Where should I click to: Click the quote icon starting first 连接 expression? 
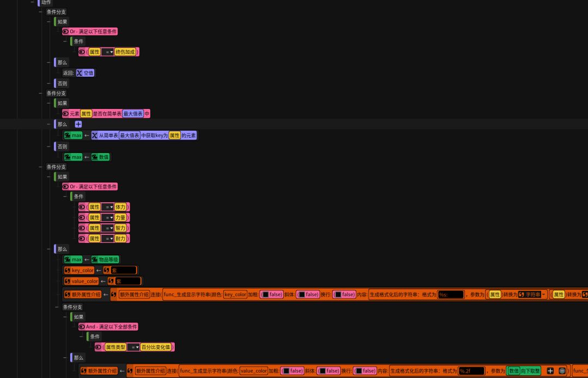pos(114,295)
